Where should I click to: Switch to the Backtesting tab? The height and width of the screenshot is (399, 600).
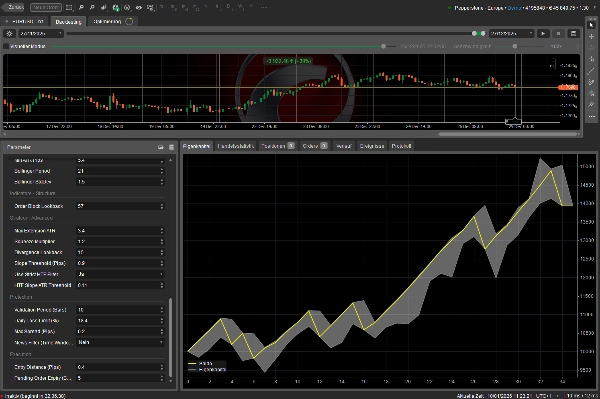pyautogui.click(x=68, y=22)
